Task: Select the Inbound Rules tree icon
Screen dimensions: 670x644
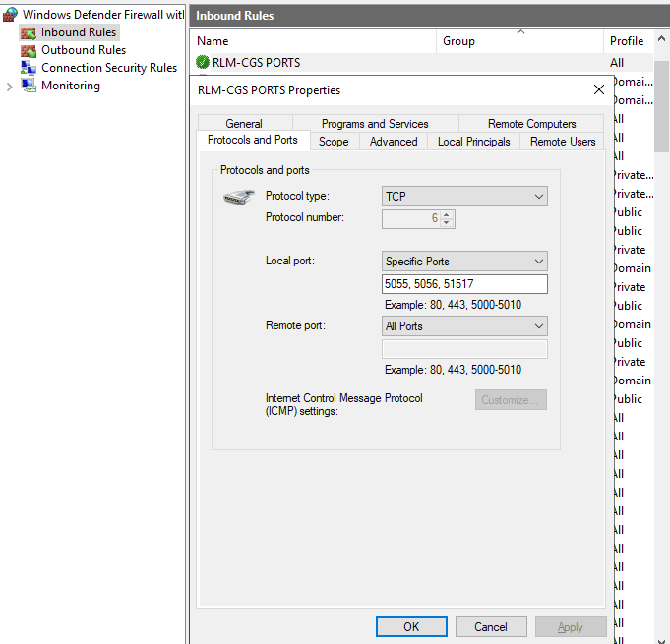Action: (x=29, y=32)
